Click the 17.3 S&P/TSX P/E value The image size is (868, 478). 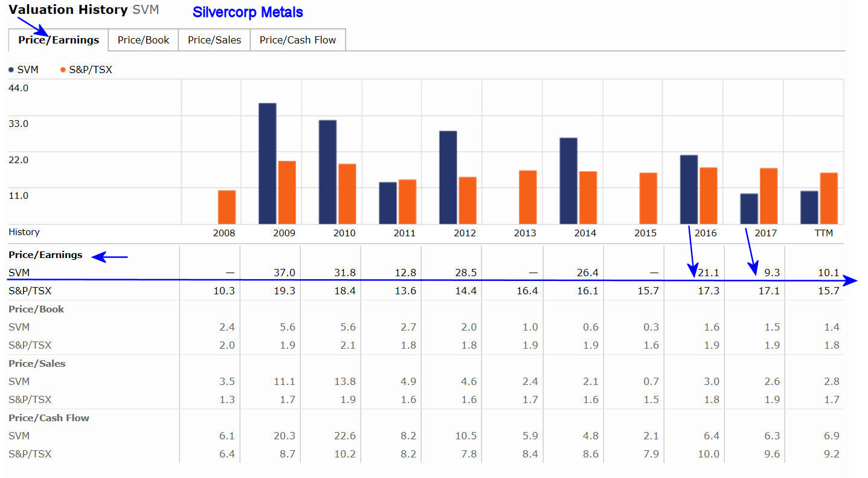(709, 291)
